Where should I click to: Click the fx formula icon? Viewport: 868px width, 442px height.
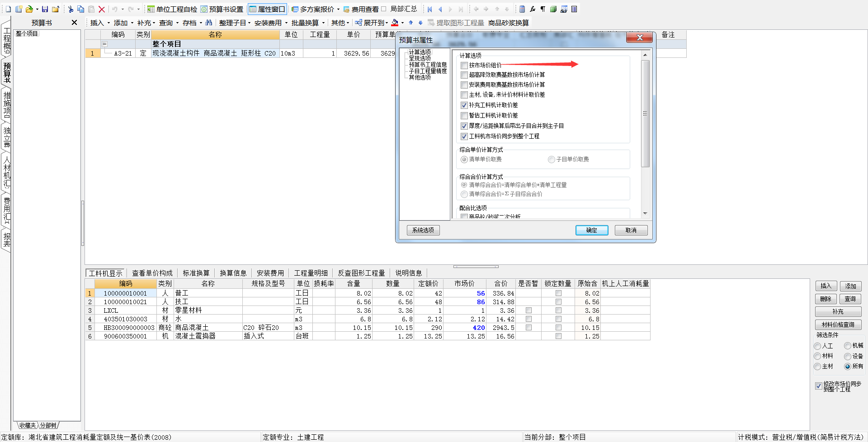pyautogui.click(x=533, y=9)
